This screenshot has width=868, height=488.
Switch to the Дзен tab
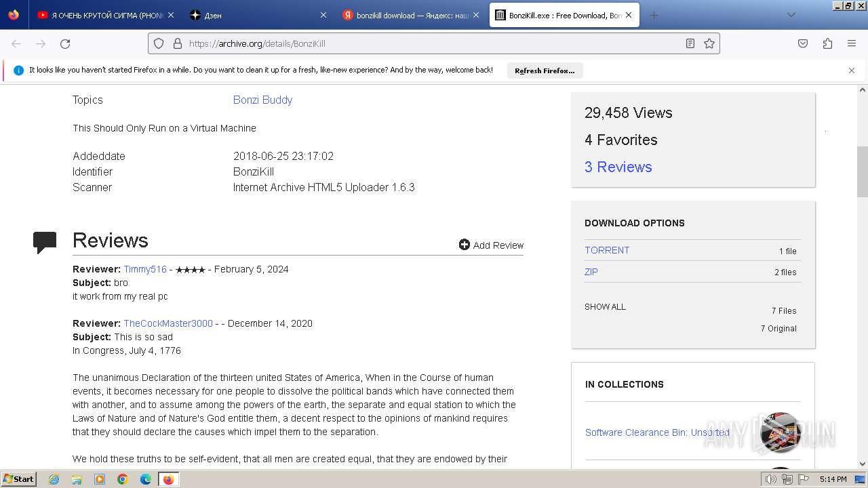[x=259, y=15]
